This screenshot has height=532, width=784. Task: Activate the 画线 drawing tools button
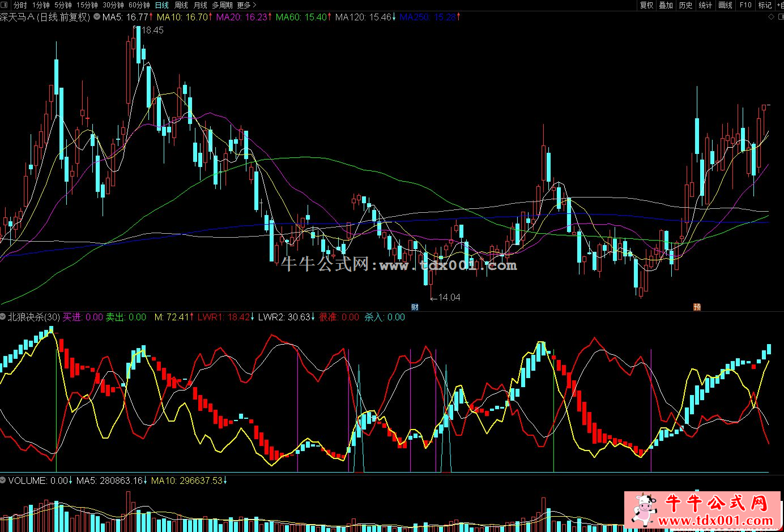725,5
